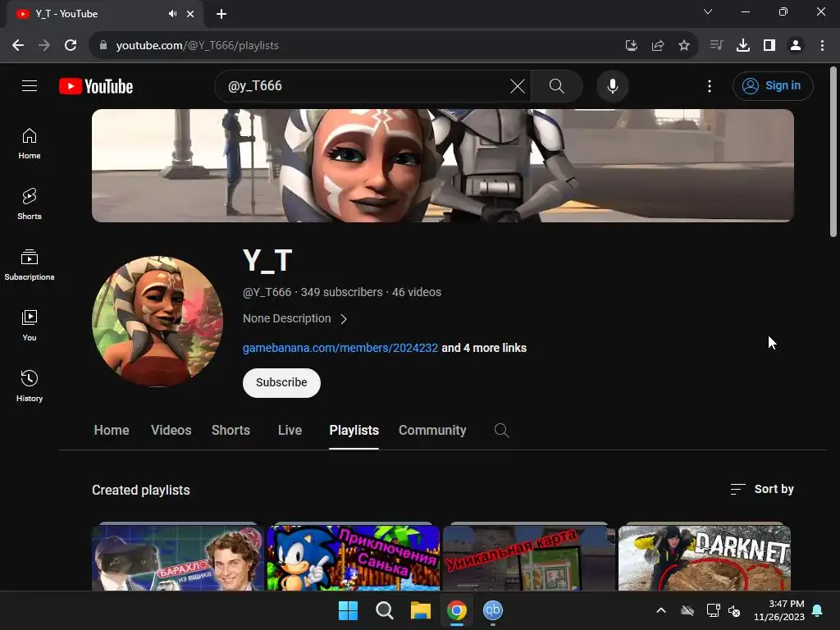840x630 pixels.
Task: Open the clock and date panel
Action: click(779, 610)
